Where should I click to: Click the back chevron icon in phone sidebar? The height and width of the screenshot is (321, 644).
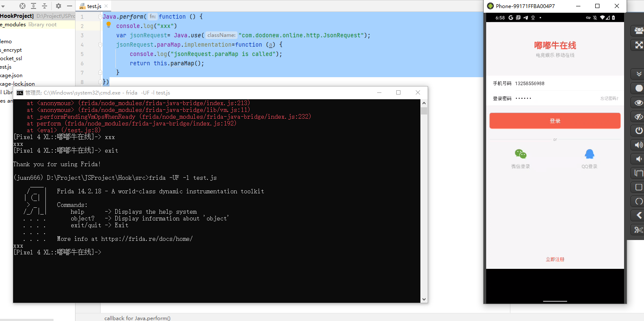coord(638,215)
